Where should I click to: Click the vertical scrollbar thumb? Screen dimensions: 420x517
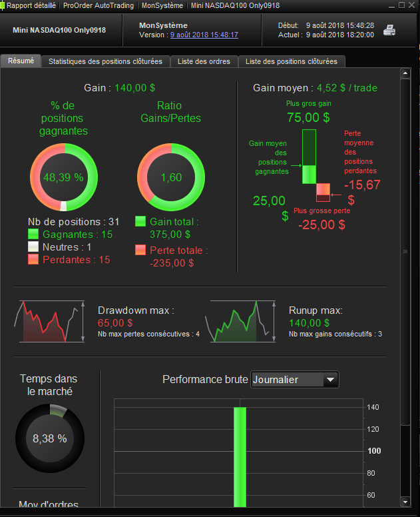[x=405, y=252]
